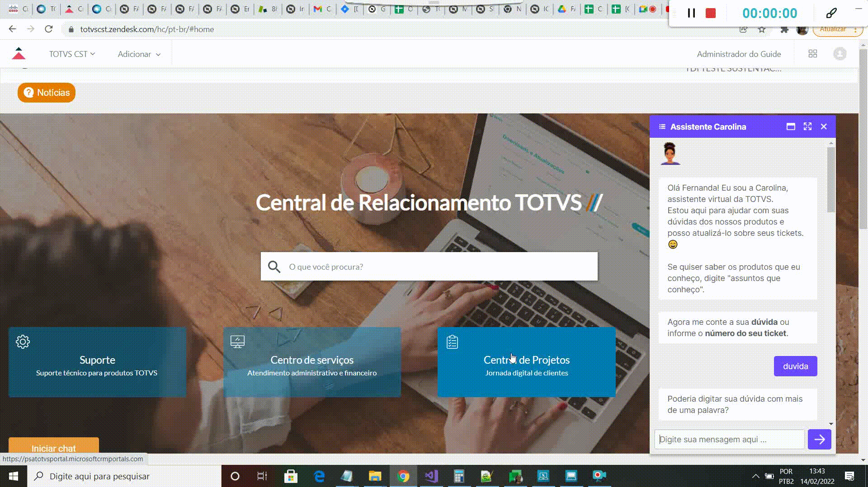Click Carolina's avatar in the chat
Viewport: 868px width, 487px height.
(x=670, y=154)
